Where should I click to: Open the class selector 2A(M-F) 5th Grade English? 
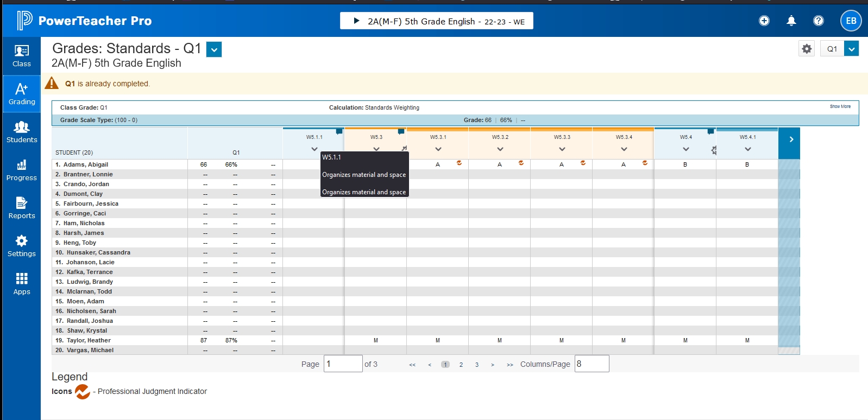point(437,21)
